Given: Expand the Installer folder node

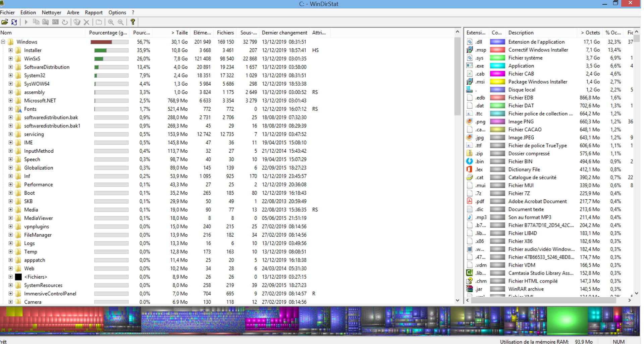Looking at the screenshot, I should click(x=10, y=50).
